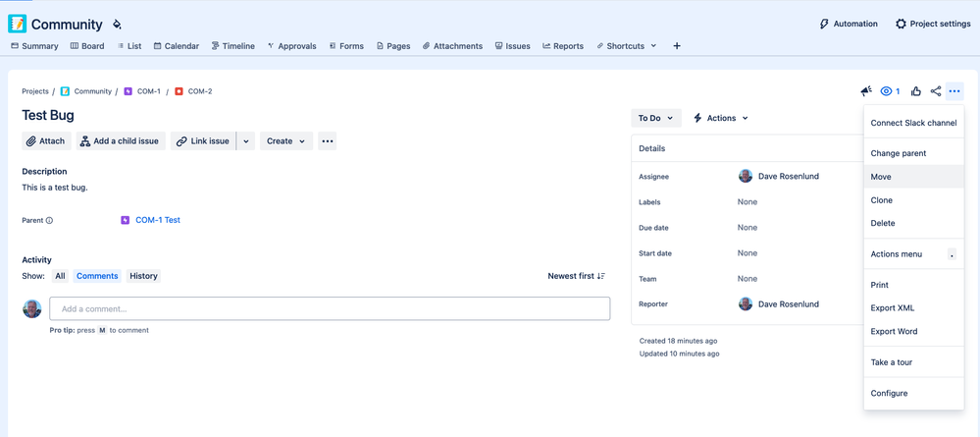Click Projects in the breadcrumb
The height and width of the screenshot is (437, 980).
(35, 91)
